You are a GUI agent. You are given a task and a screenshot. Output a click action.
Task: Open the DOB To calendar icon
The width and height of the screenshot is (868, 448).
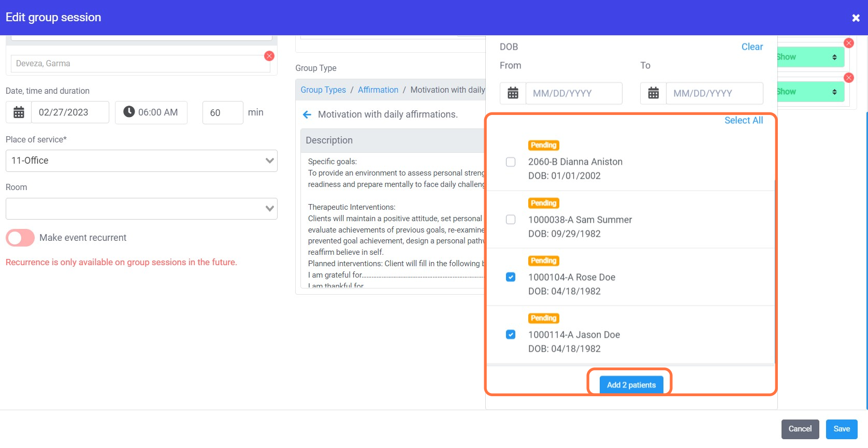coord(653,93)
